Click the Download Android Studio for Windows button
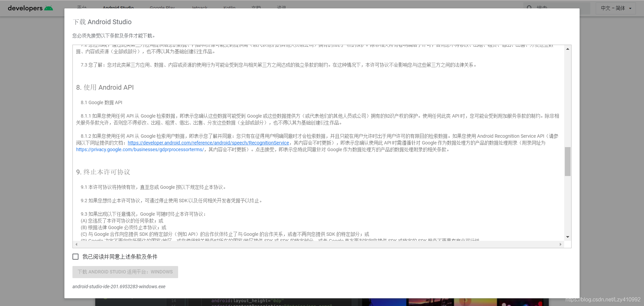The image size is (644, 306). (x=125, y=272)
